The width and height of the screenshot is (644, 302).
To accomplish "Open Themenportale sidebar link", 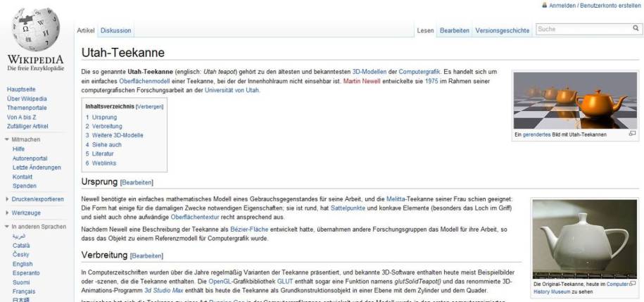I will 27,108.
